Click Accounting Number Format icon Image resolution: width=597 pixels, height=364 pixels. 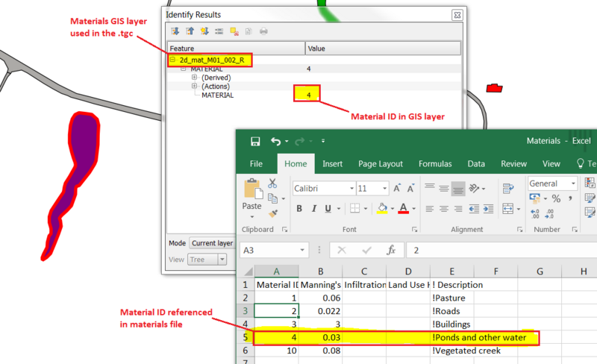tap(535, 198)
